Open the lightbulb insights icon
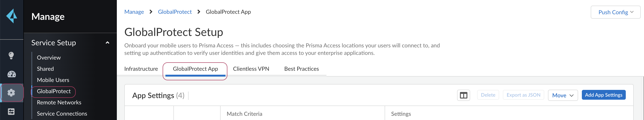This screenshot has width=644, height=120. click(x=11, y=56)
